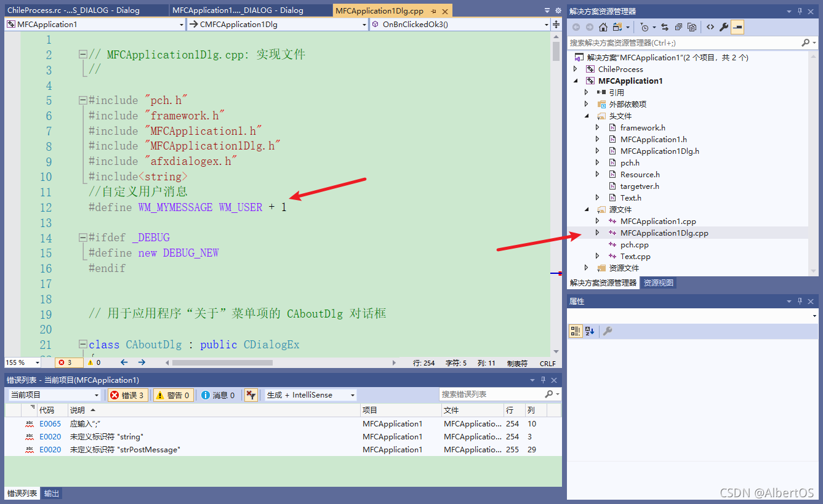Toggle Messages 0 filter button
The image size is (823, 504).
(219, 395)
